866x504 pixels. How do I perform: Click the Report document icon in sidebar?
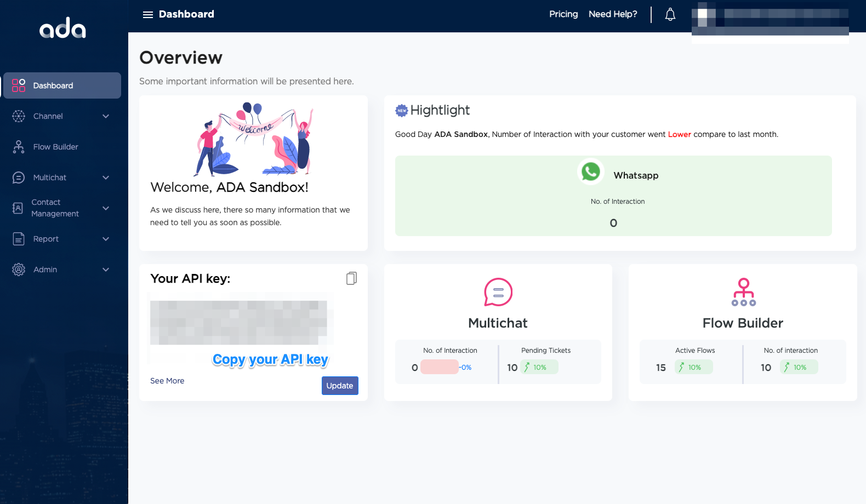click(x=19, y=239)
